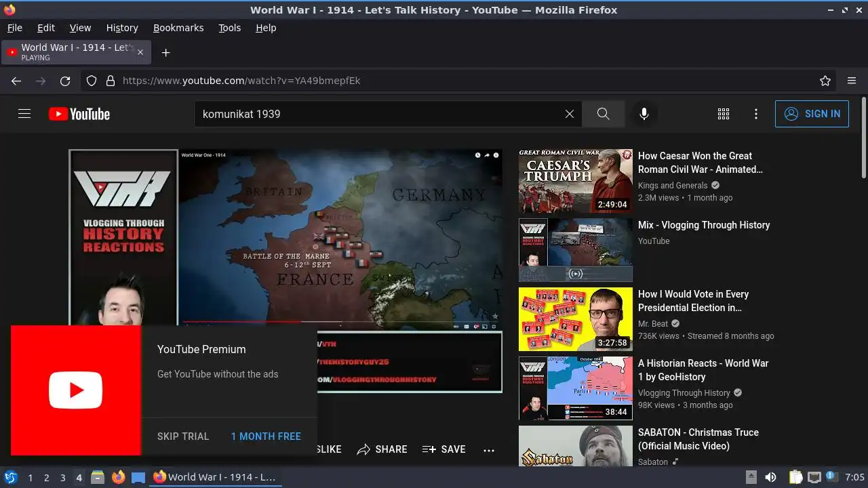Open the Edit menu

pyautogui.click(x=46, y=28)
